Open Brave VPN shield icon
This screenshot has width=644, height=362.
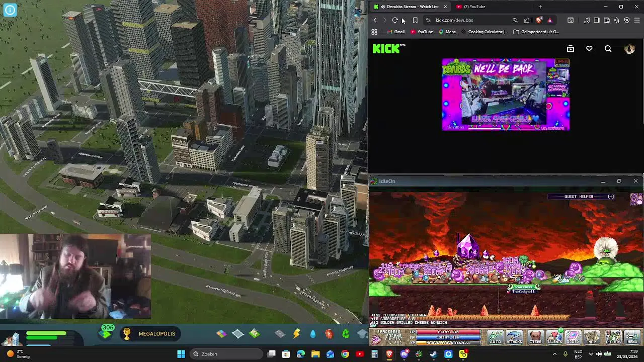tap(627, 20)
